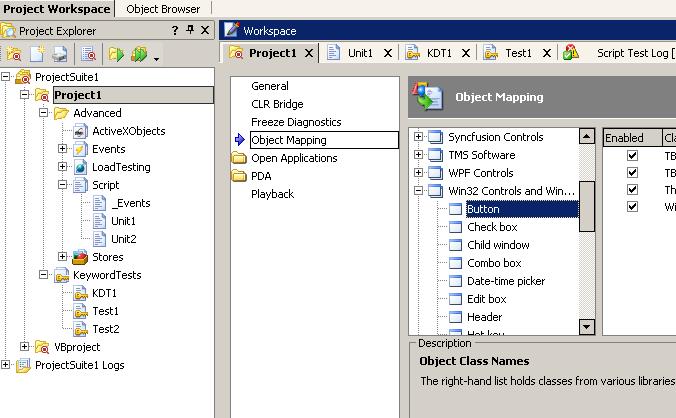Click the LoadTesting globe icon
The height and width of the screenshot is (418, 676).
pyautogui.click(x=80, y=167)
